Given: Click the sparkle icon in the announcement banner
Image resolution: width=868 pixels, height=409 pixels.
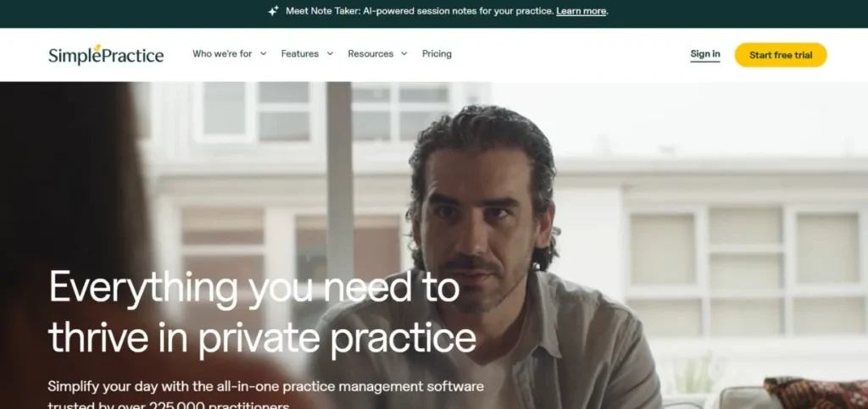Looking at the screenshot, I should click(x=273, y=10).
